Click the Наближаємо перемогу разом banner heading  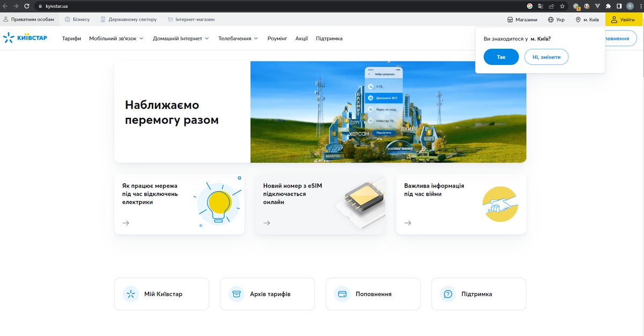pyautogui.click(x=172, y=113)
